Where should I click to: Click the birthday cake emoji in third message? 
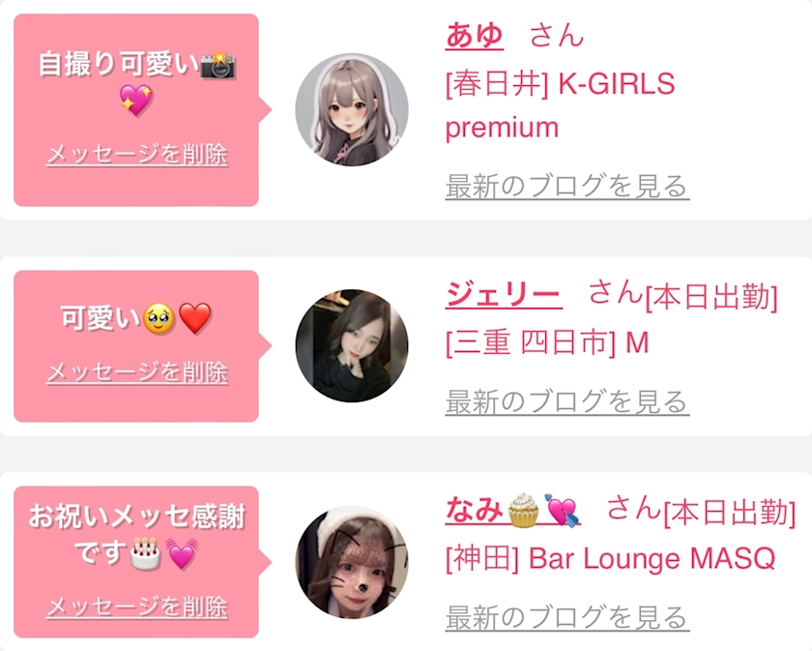[x=146, y=553]
